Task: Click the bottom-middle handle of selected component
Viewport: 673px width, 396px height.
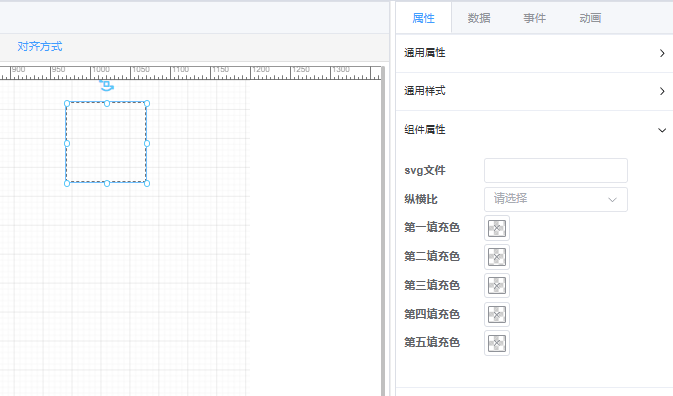Action: [x=107, y=183]
